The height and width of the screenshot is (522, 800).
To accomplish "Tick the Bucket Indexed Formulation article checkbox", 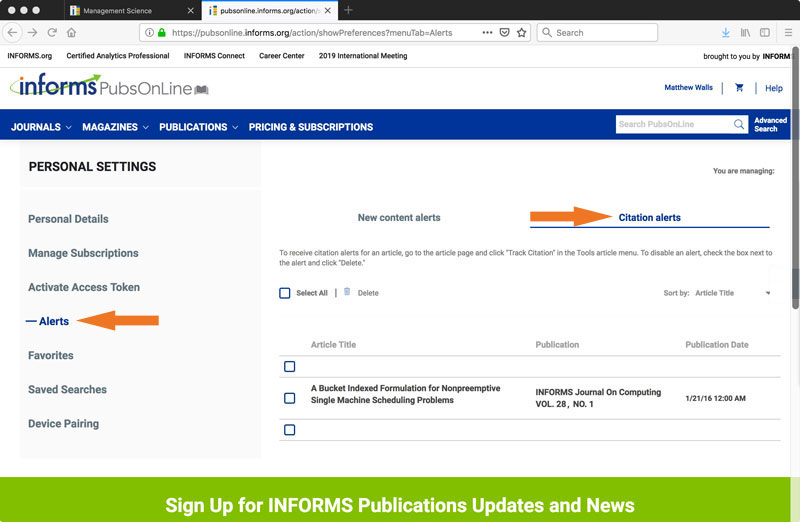I will (x=289, y=398).
